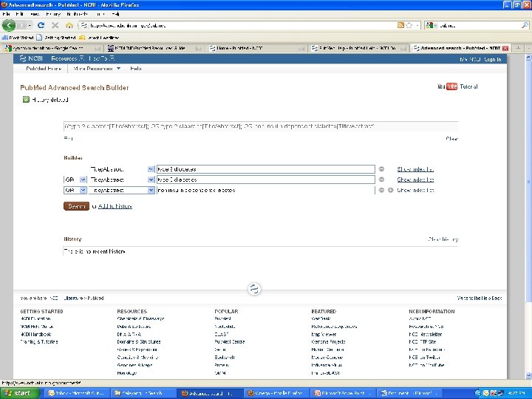
Task: Open the Latest Headlines bookmark folder
Action: coord(99,38)
